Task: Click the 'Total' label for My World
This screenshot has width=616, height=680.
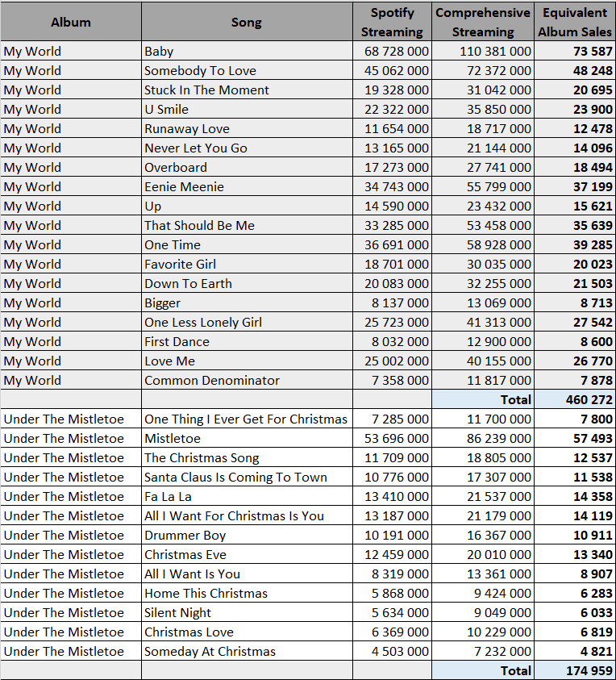Action: [x=483, y=400]
